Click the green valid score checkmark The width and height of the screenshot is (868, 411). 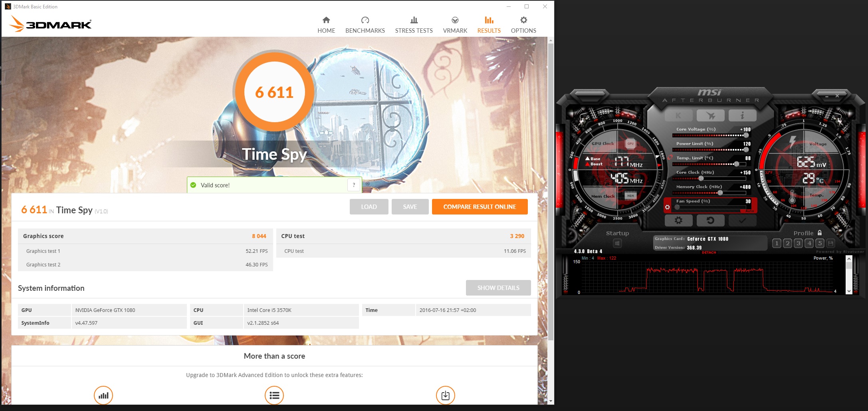(x=193, y=185)
